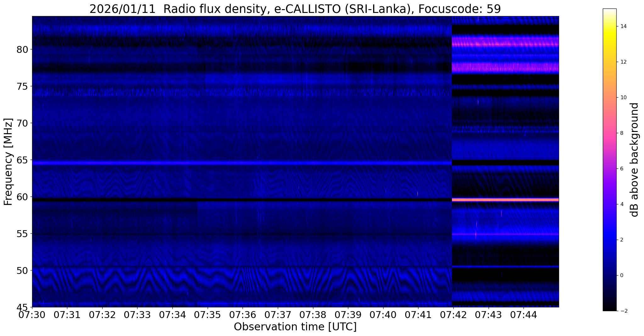Click the 07:31 time tick label
Screen dimensions: 644x336
[x=67, y=315]
